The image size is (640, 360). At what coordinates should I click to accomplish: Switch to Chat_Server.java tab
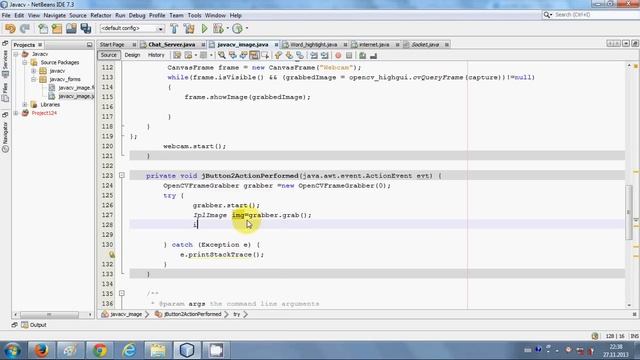pos(171,44)
